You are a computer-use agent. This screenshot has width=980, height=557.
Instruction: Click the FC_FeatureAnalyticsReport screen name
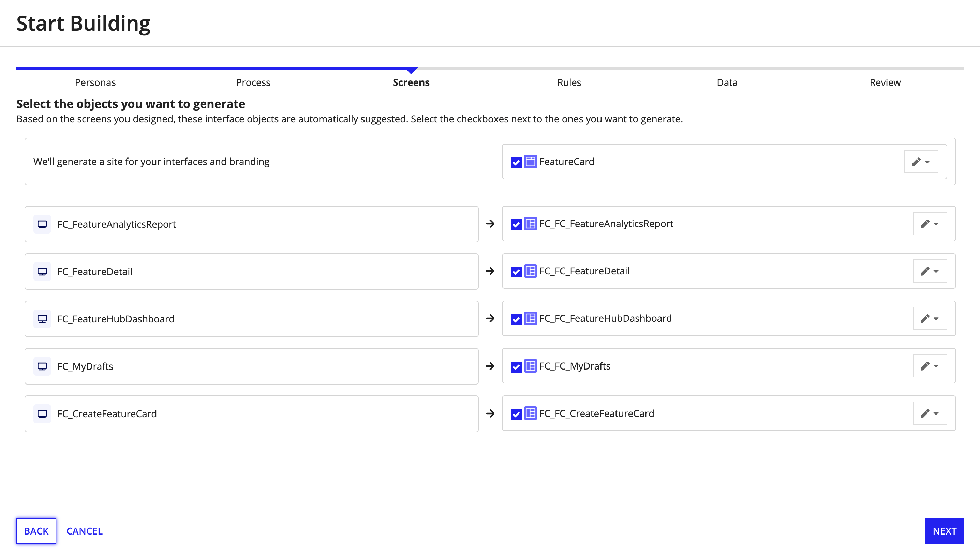coord(117,224)
